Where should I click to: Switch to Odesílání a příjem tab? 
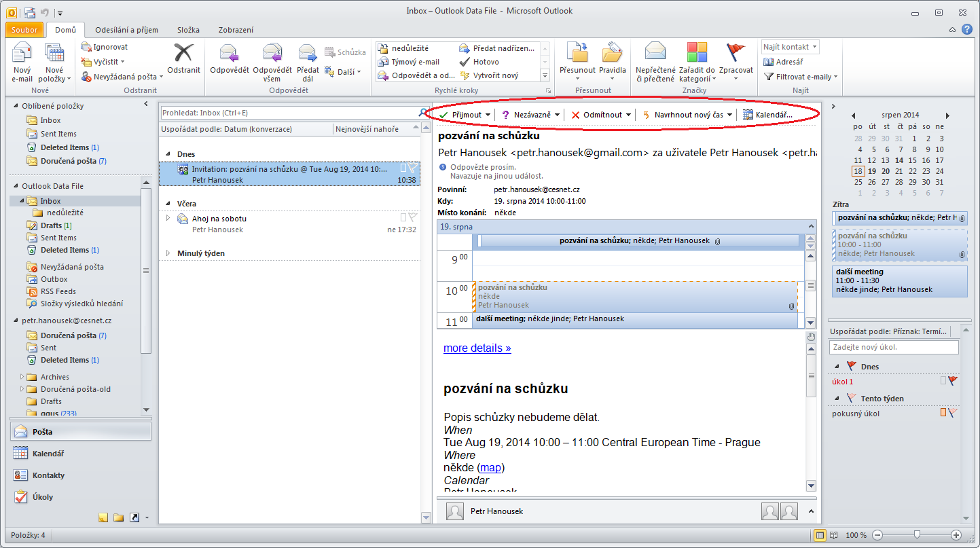click(127, 30)
